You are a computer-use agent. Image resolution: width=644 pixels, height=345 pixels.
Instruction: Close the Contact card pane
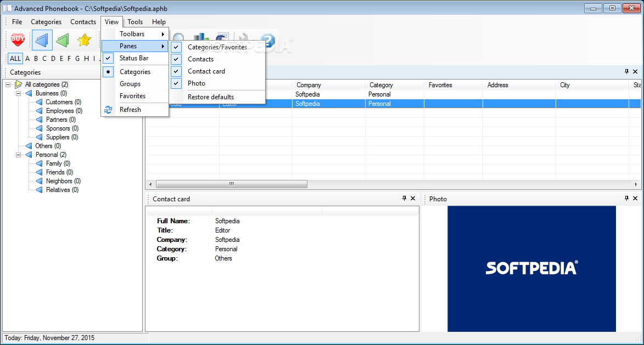click(x=413, y=198)
